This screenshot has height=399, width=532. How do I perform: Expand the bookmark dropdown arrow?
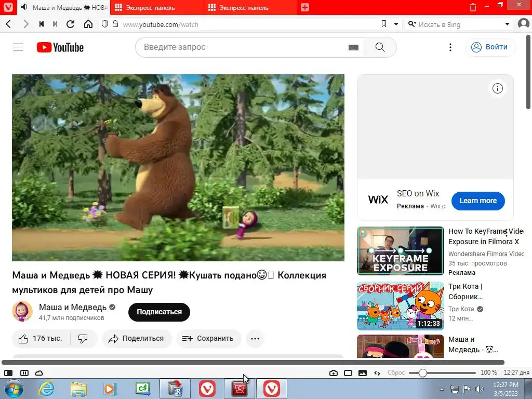pyautogui.click(x=396, y=24)
